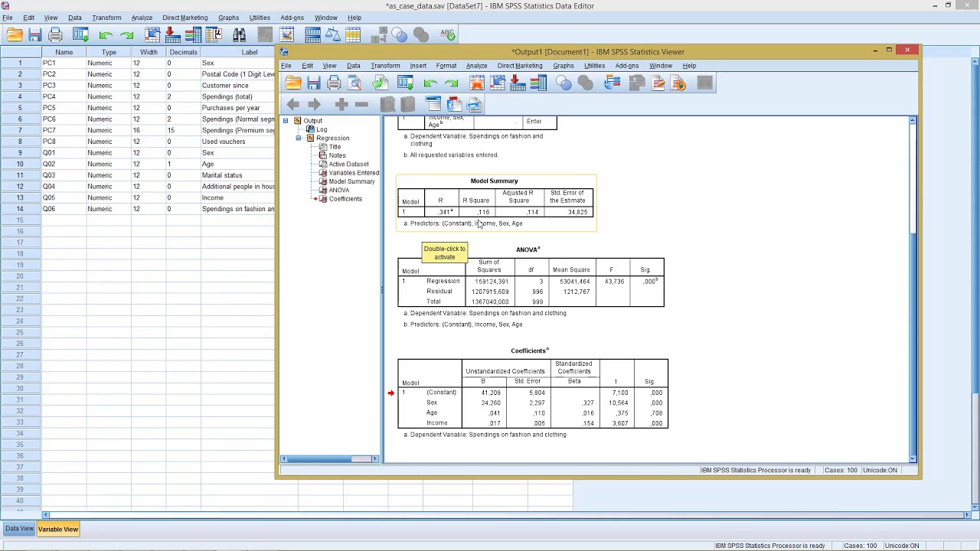Save the output in Viewer toolbar
The image size is (980, 551).
(x=313, y=83)
